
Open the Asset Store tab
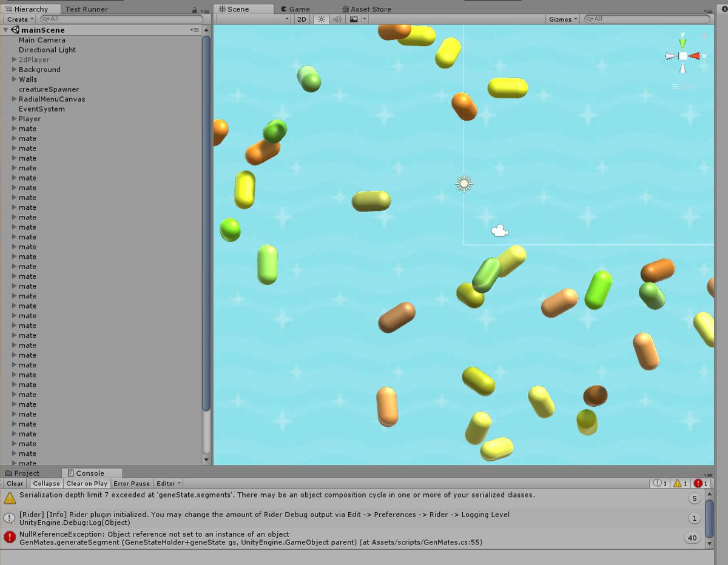(367, 8)
